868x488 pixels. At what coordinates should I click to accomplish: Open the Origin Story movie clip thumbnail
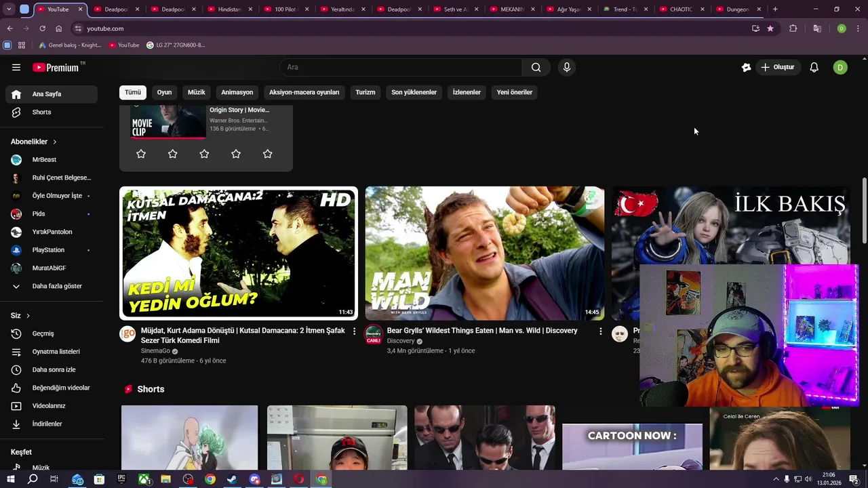tap(167, 121)
